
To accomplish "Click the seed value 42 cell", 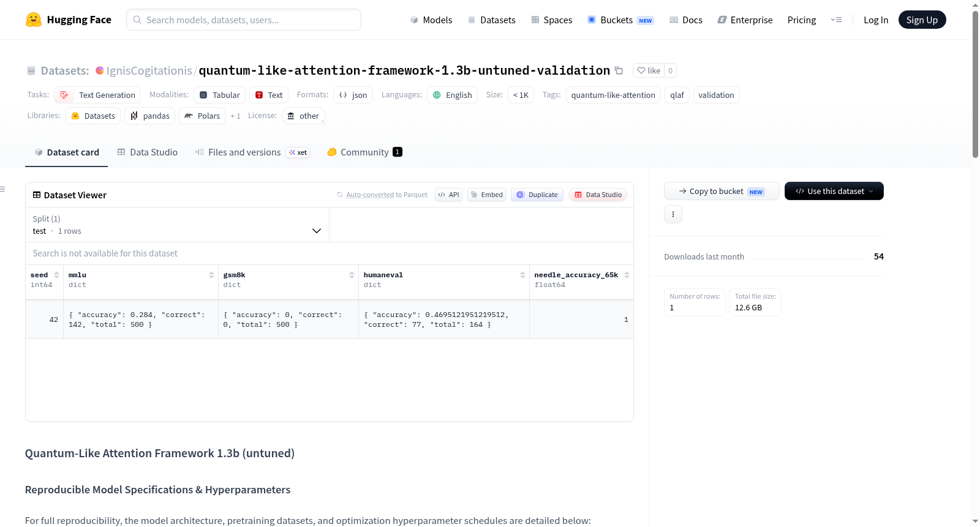I will [x=44, y=320].
